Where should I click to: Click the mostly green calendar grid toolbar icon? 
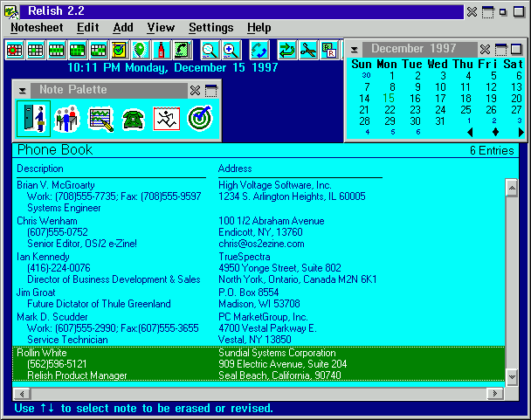[x=78, y=50]
